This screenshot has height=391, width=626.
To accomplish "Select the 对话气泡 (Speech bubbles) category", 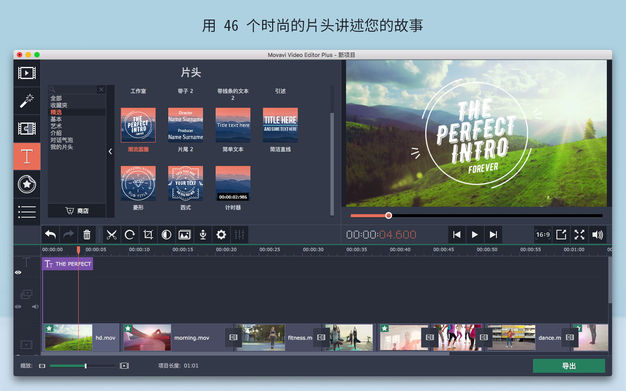I will point(61,140).
